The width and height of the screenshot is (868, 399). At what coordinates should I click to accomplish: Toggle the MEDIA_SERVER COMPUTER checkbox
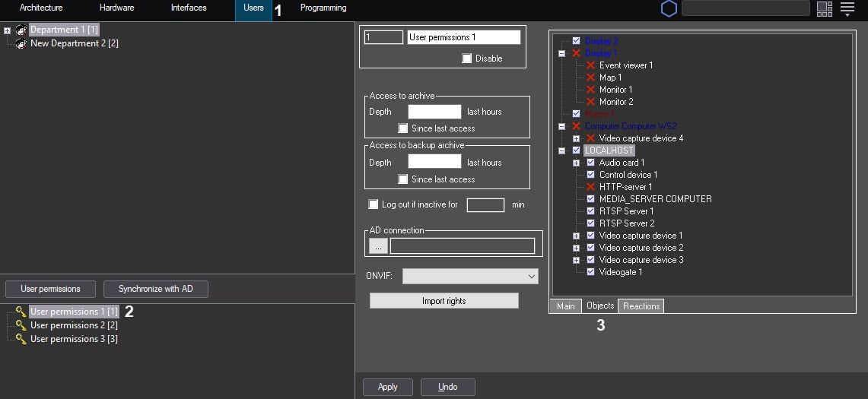click(x=590, y=199)
